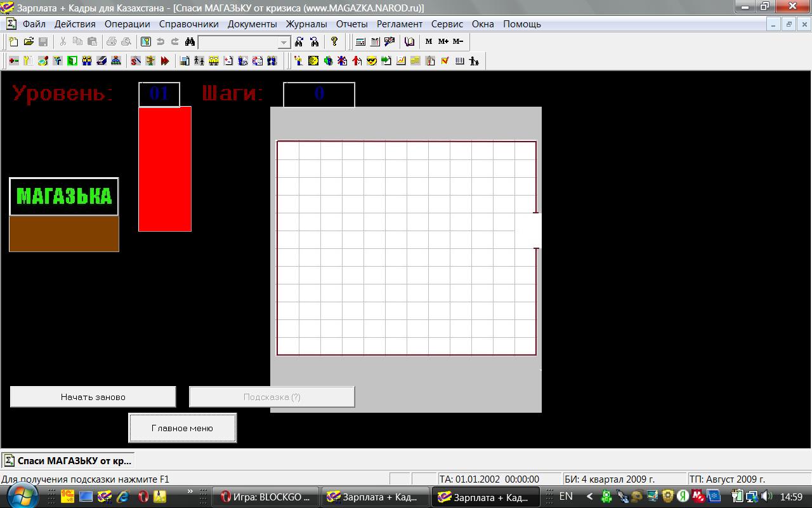Click the M+ memory add button

(x=443, y=42)
